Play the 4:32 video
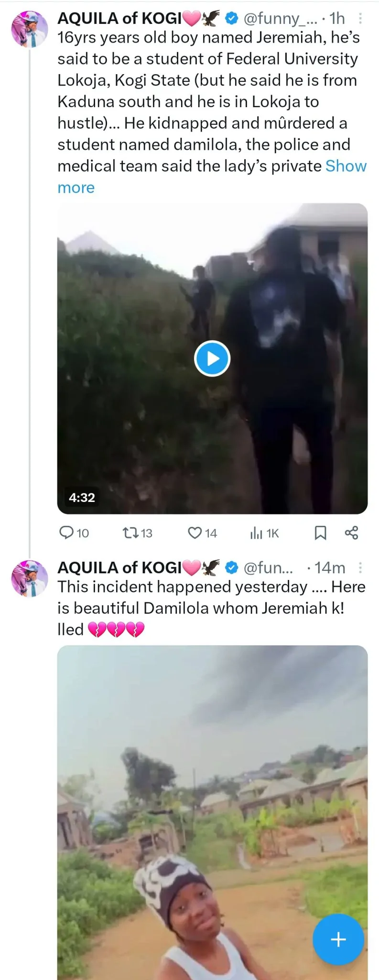The height and width of the screenshot is (980, 379). [x=212, y=358]
